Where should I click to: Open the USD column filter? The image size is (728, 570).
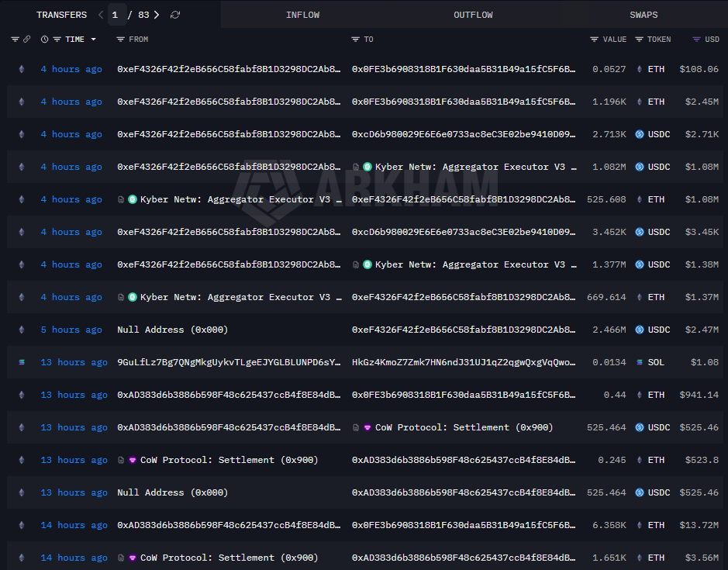point(696,40)
